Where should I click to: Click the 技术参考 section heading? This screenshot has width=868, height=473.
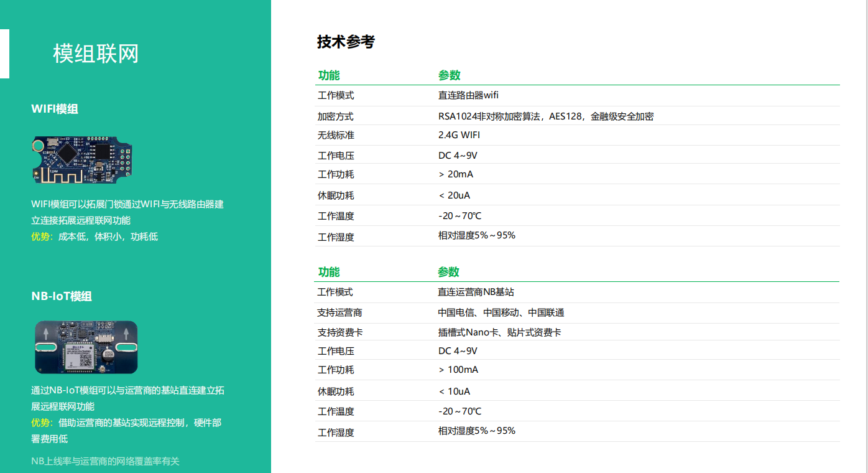[x=346, y=42]
